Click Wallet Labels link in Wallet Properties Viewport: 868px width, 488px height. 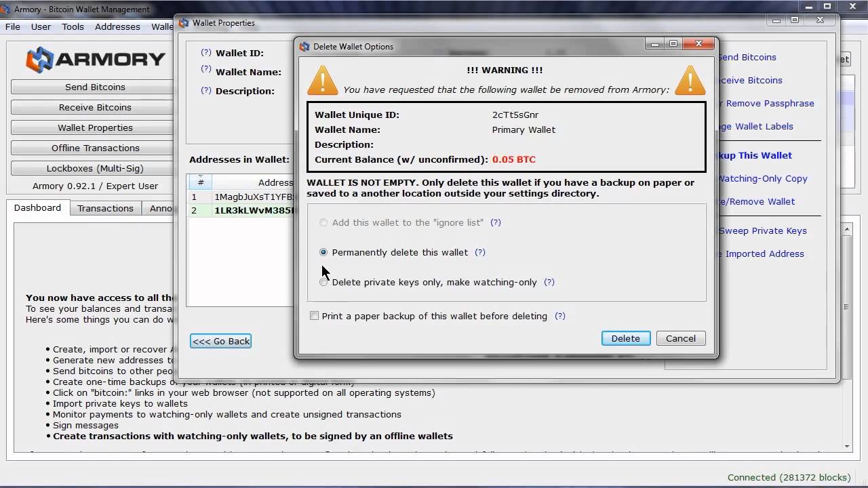(x=755, y=126)
